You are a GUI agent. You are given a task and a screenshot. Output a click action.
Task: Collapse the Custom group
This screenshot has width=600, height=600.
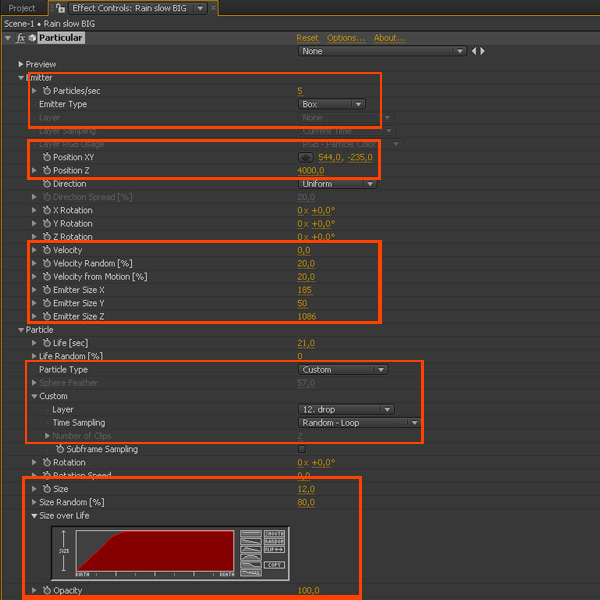pyautogui.click(x=34, y=396)
